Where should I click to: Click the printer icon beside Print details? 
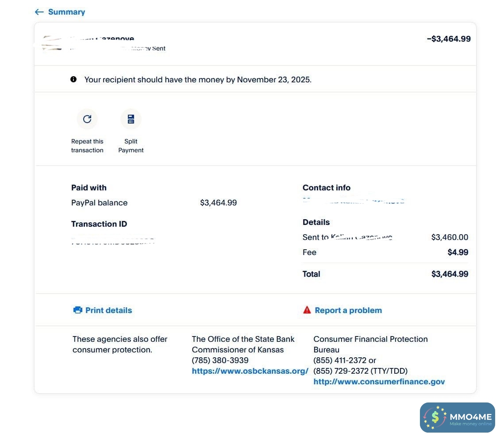point(78,310)
